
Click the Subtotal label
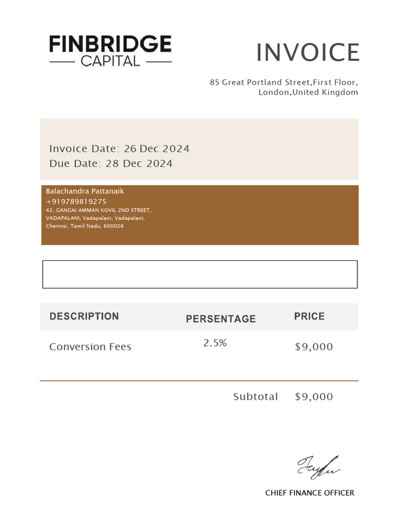point(255,396)
